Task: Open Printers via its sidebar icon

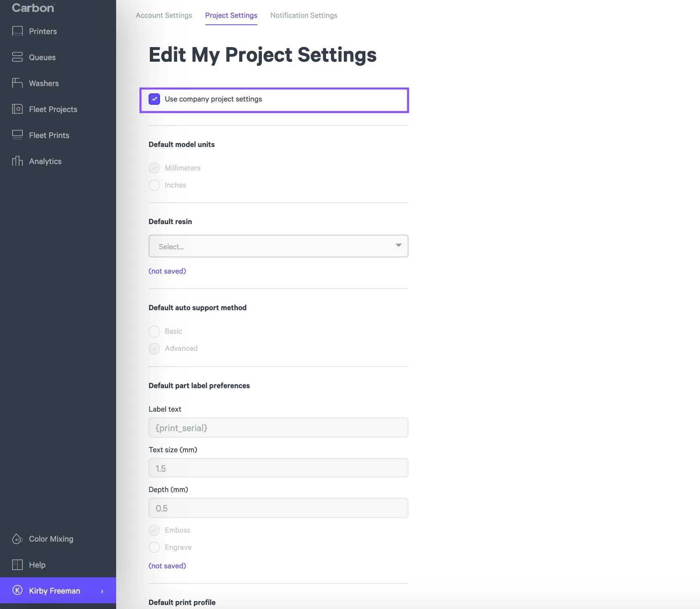Action: [17, 31]
